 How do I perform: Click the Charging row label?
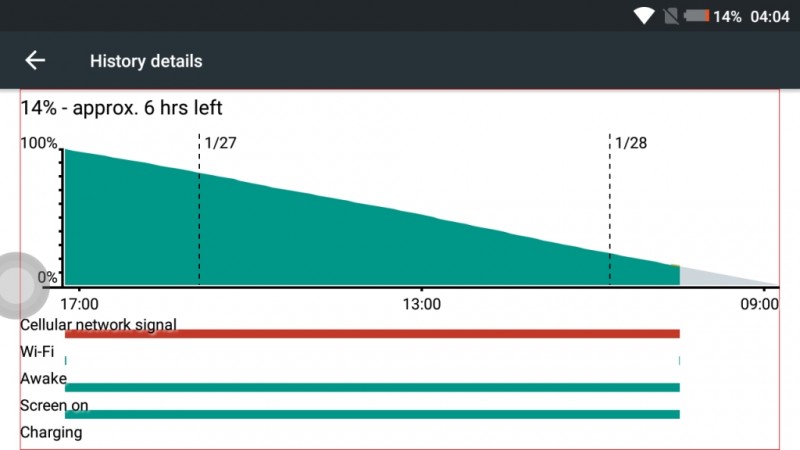[51, 432]
